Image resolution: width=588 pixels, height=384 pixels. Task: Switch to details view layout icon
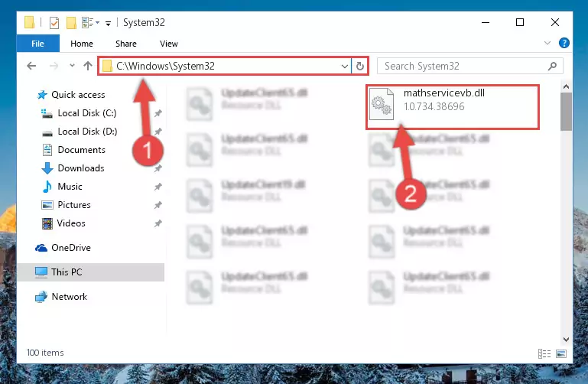click(544, 353)
